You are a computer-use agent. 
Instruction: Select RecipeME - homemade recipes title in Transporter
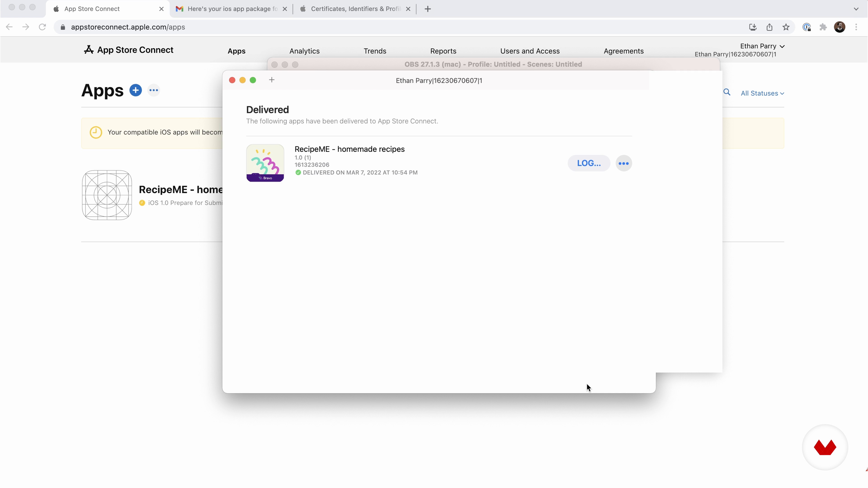349,149
